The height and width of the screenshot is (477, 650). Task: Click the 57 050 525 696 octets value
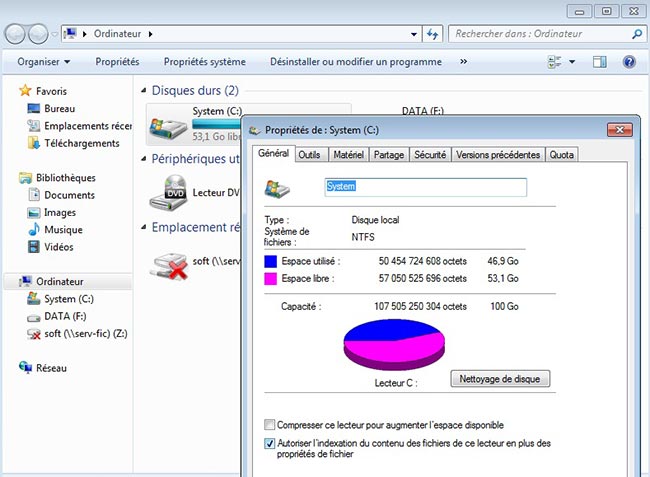coord(422,278)
